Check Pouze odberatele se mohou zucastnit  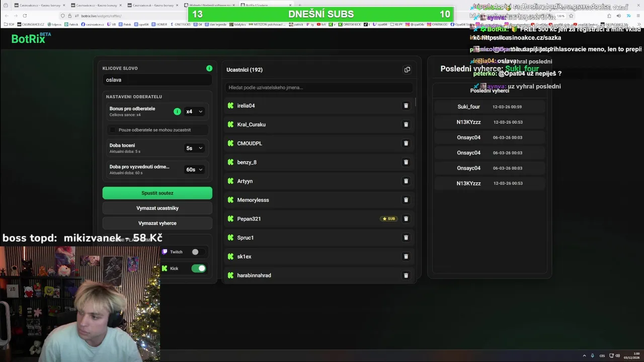(113, 130)
